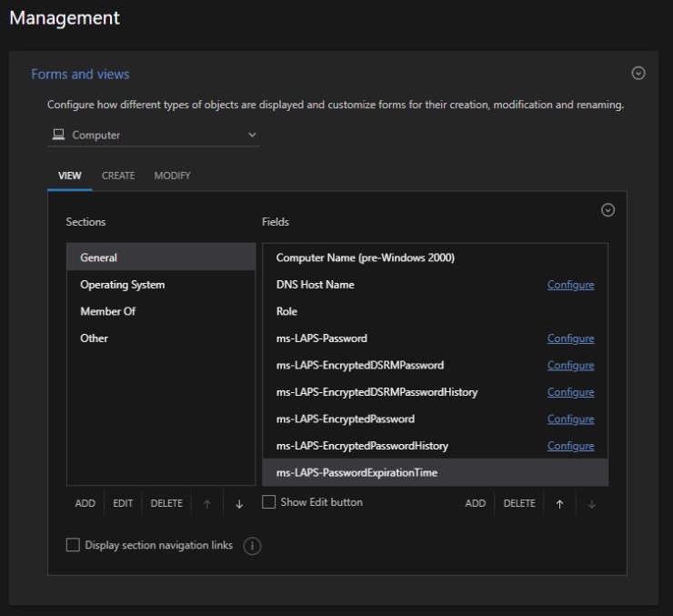The height and width of the screenshot is (616, 673).
Task: Click the info icon beside navigation links
Action: click(x=252, y=546)
